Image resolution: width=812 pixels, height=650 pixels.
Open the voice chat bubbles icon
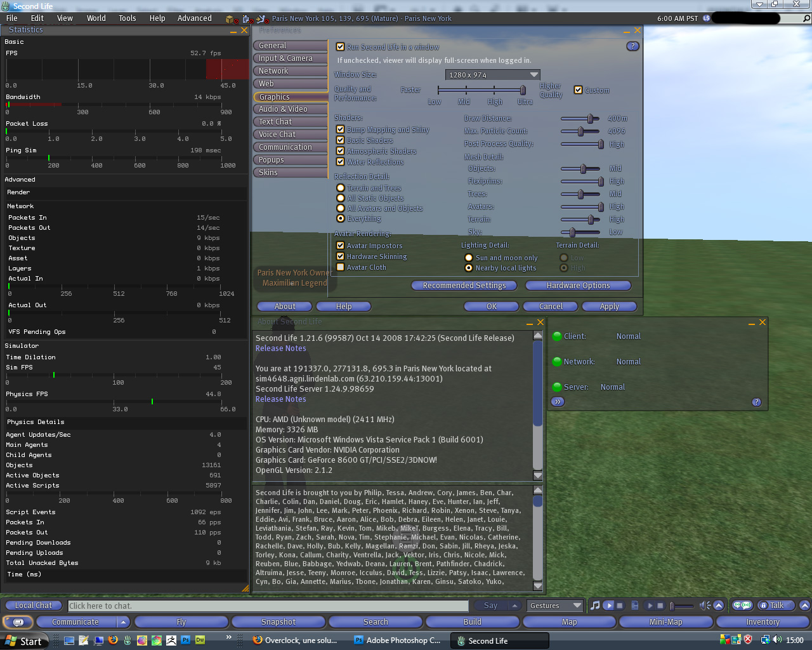tap(742, 606)
